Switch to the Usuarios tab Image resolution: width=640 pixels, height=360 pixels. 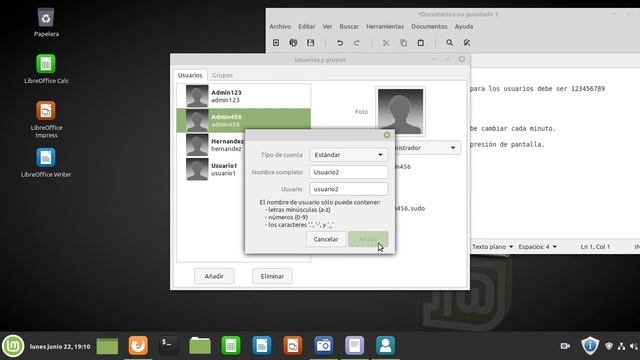coord(190,75)
